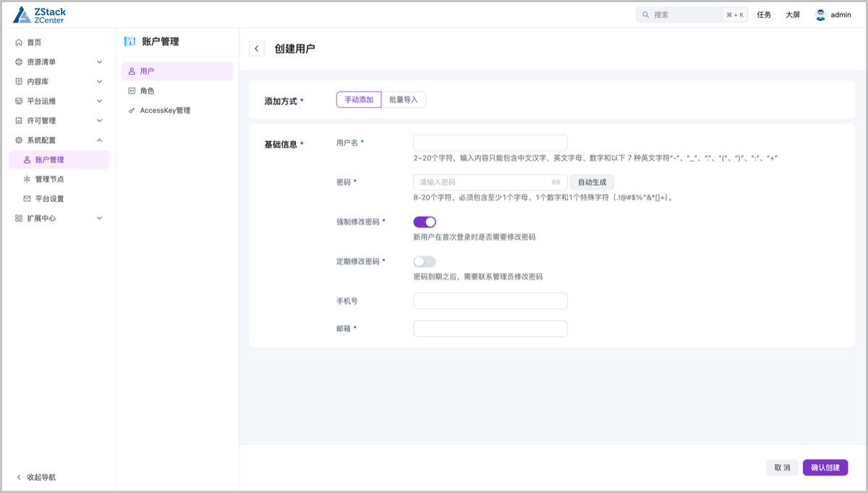Viewport: 868px width, 493px height.
Task: Expand the 资源清单 chevron
Action: tap(100, 62)
